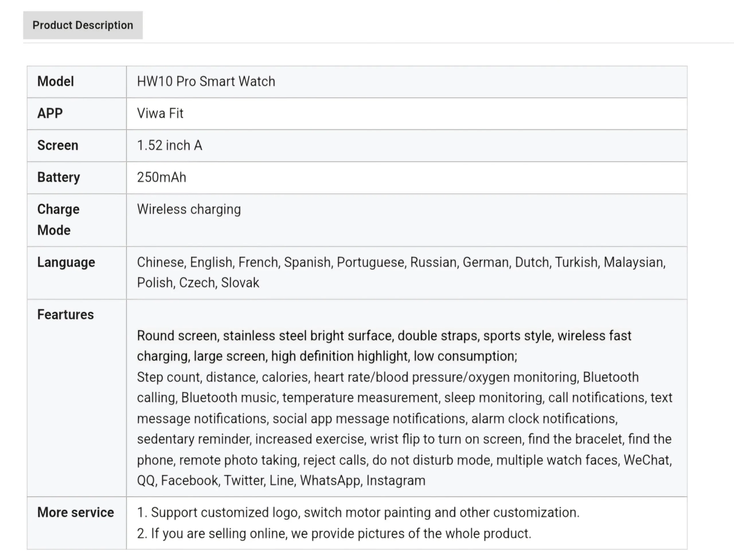Click the Model row label
Screen dimensions: 734x560
click(55, 81)
